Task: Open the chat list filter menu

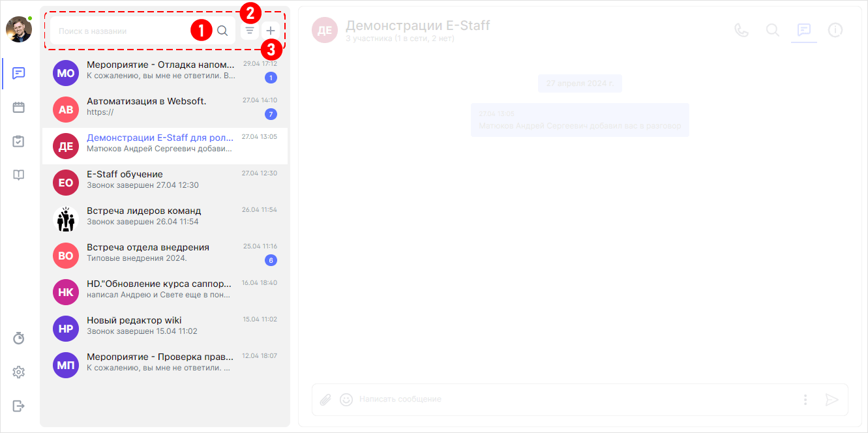Action: pos(249,30)
